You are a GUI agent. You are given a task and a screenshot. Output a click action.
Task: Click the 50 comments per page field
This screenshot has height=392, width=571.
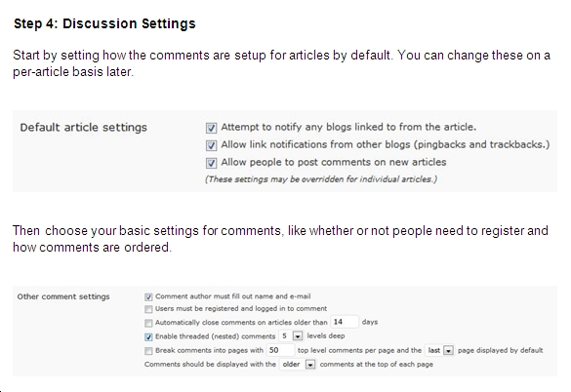[280, 350]
